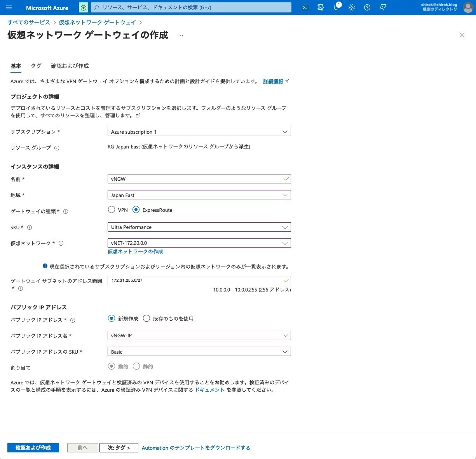Viewport: 476px width, 459px height.
Task: Click the user account avatar
Action: (468, 7)
